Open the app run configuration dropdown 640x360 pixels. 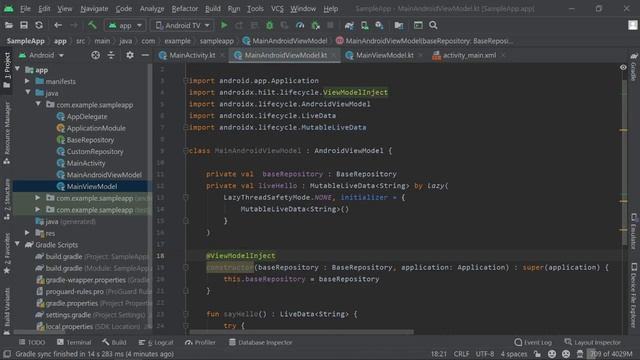pos(125,25)
